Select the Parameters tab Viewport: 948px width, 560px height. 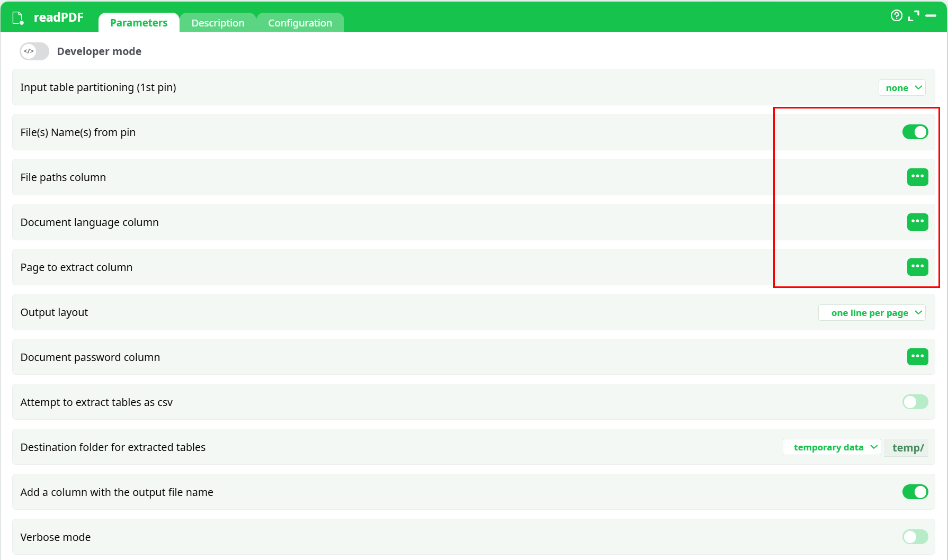pyautogui.click(x=139, y=23)
